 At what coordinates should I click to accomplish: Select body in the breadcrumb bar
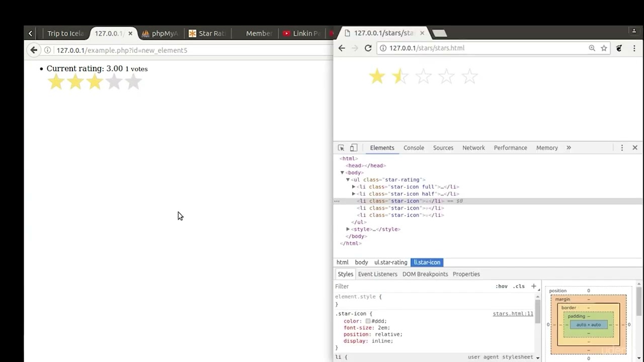(x=361, y=262)
